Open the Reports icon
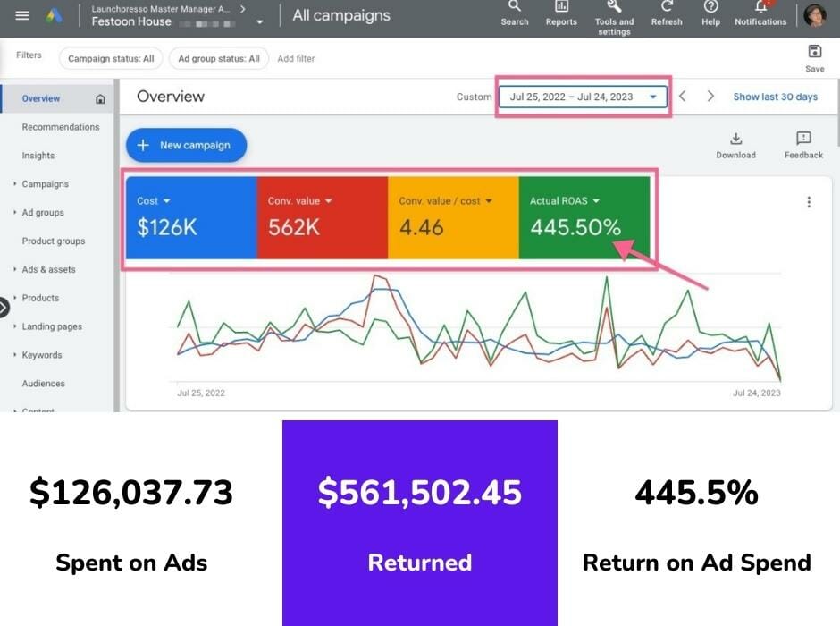 pyautogui.click(x=561, y=6)
